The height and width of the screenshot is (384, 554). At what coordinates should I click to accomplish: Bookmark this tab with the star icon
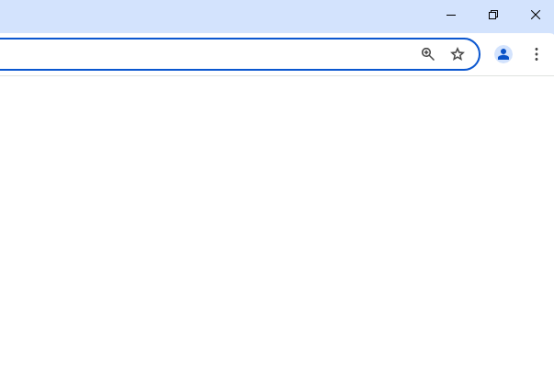(457, 54)
